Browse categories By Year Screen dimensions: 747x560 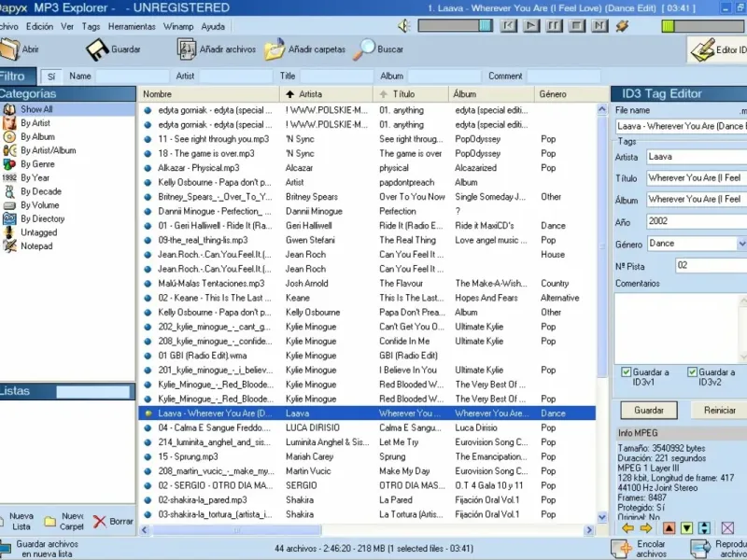coord(35,177)
